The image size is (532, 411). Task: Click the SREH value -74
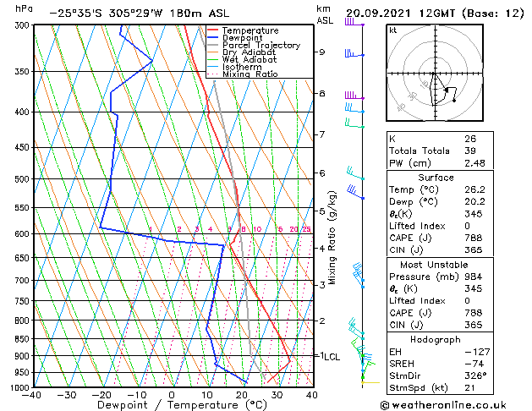(474, 364)
